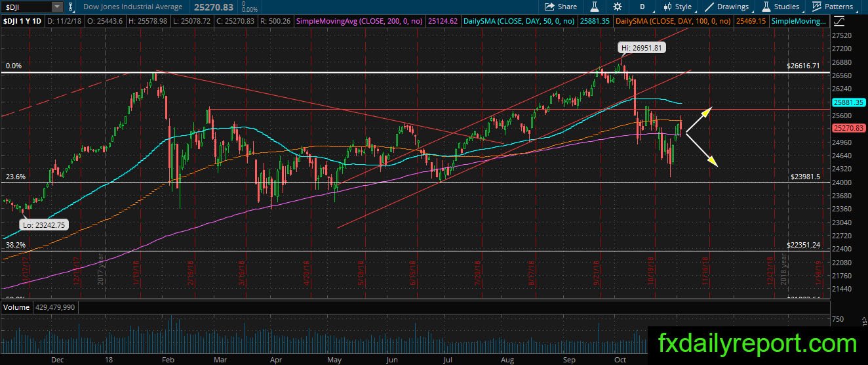Click the $23981.5 Fibonacci level label

805,177
